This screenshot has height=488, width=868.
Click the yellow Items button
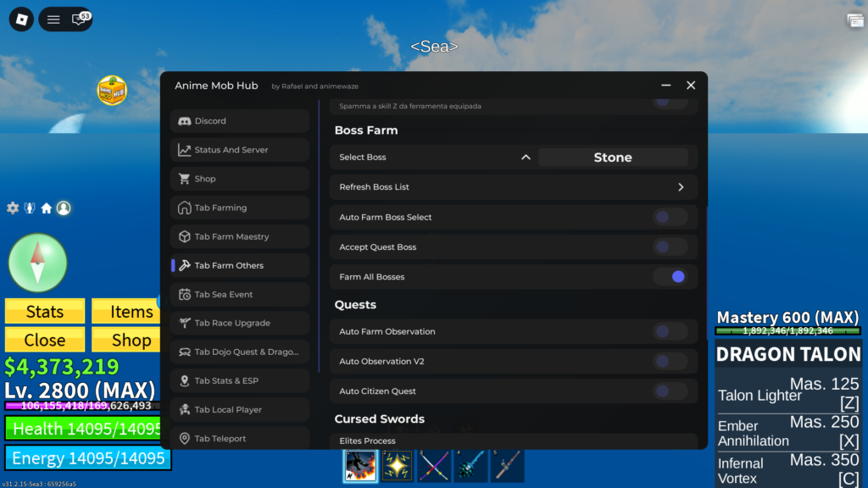pyautogui.click(x=127, y=312)
